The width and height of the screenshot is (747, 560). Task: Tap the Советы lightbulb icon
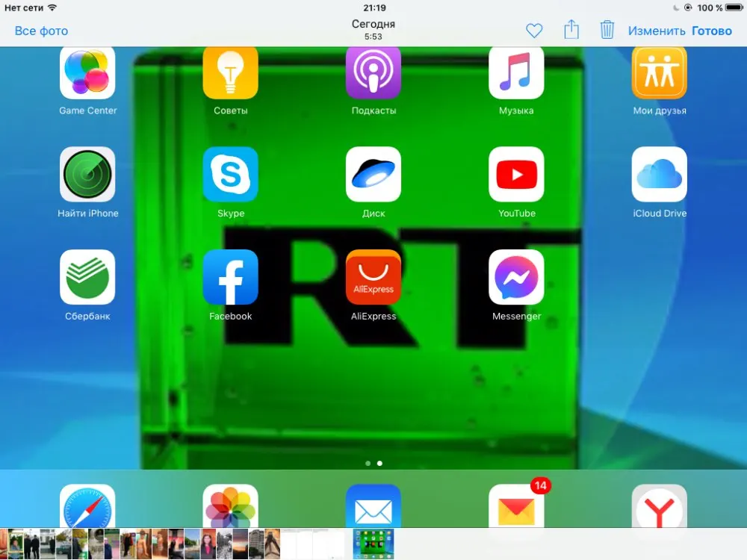coord(231,72)
